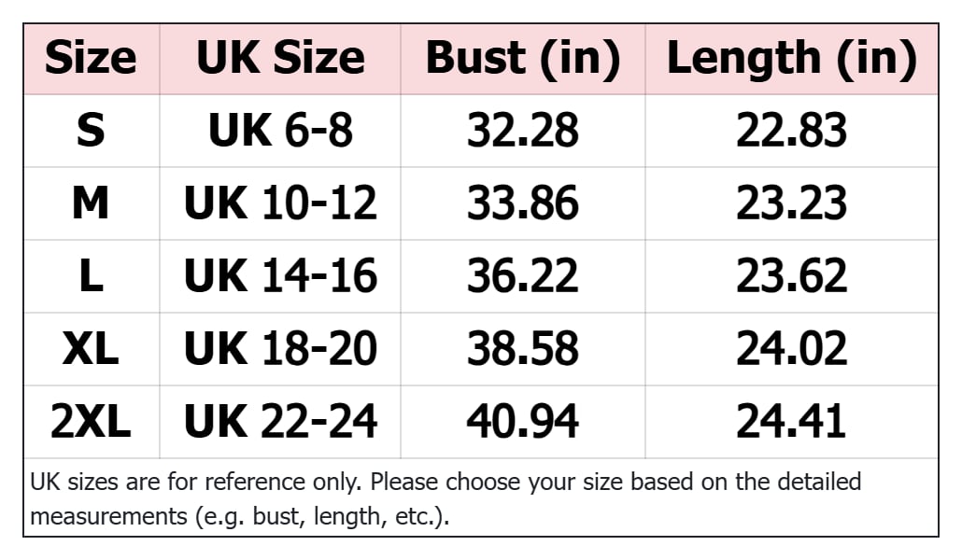Image resolution: width=962 pixels, height=560 pixels.
Task: Click the UK 6-8 cell
Action: coord(280,131)
